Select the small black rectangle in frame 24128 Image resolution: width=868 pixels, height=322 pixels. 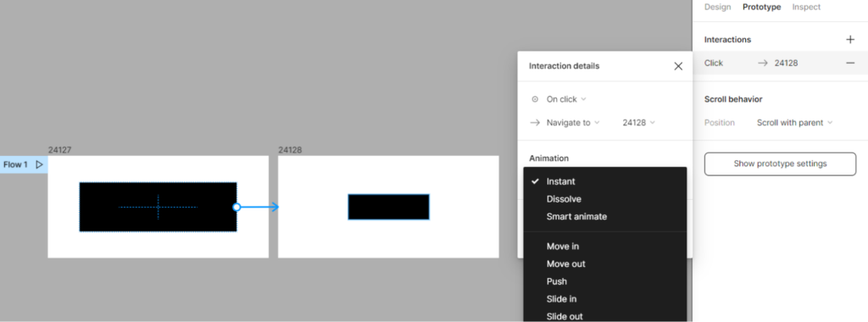tap(388, 207)
